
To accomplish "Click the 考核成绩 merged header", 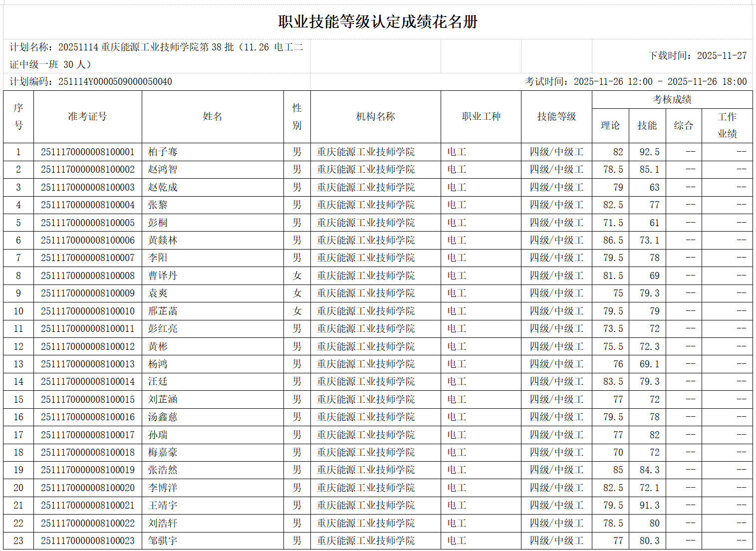I will click(672, 99).
